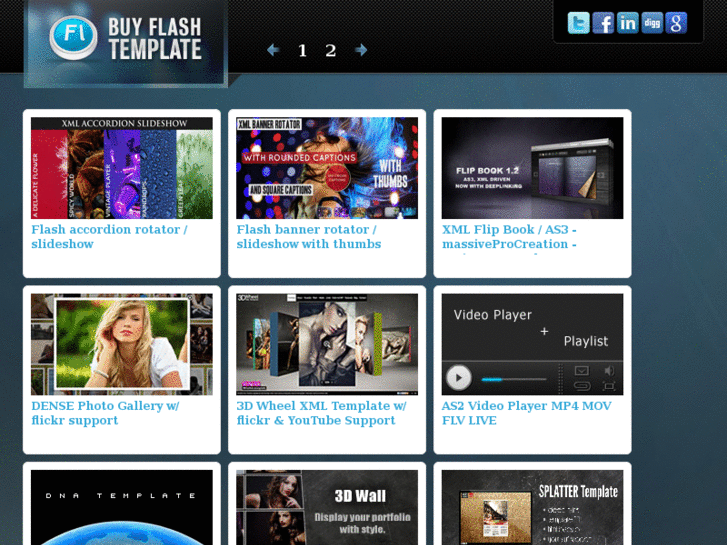Go to previous page with left arrow
Viewport: 727px width, 545px height.
pos(273,50)
